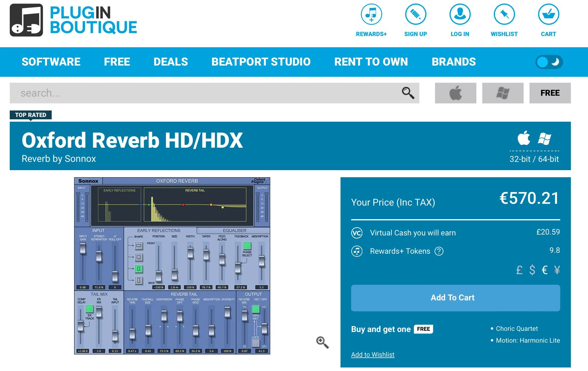Open Motion: Harmonic Lite link
The image size is (588, 371).
point(528,340)
